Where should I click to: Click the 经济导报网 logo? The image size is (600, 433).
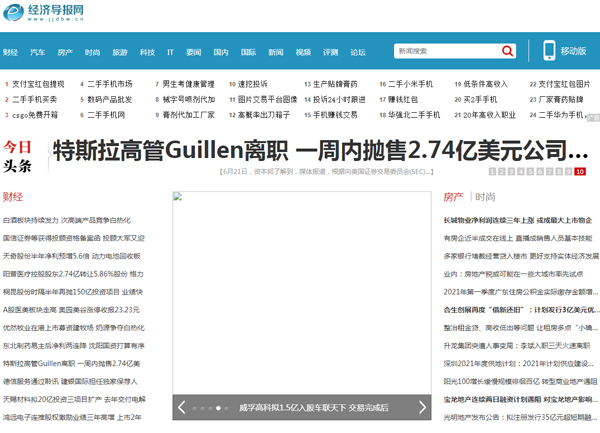coord(43,13)
